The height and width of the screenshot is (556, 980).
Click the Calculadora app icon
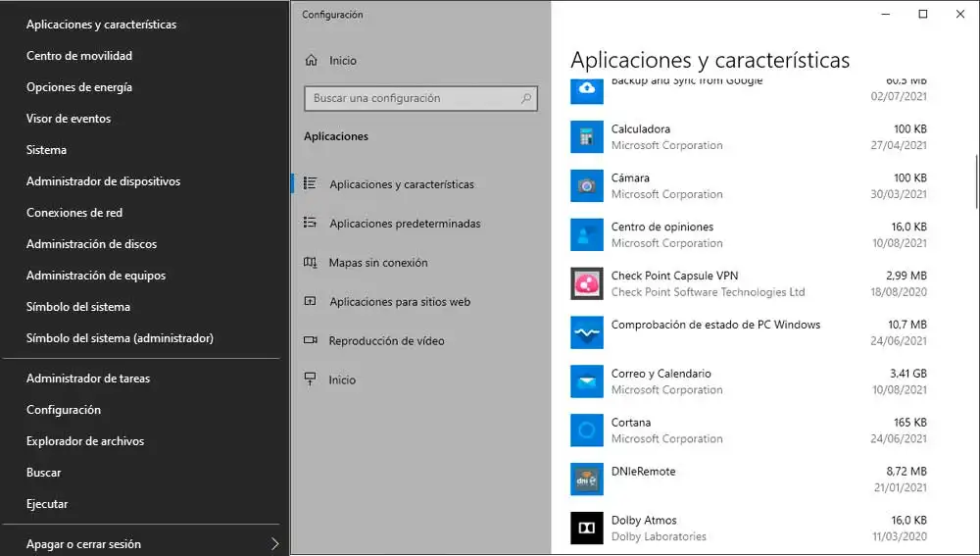point(586,136)
